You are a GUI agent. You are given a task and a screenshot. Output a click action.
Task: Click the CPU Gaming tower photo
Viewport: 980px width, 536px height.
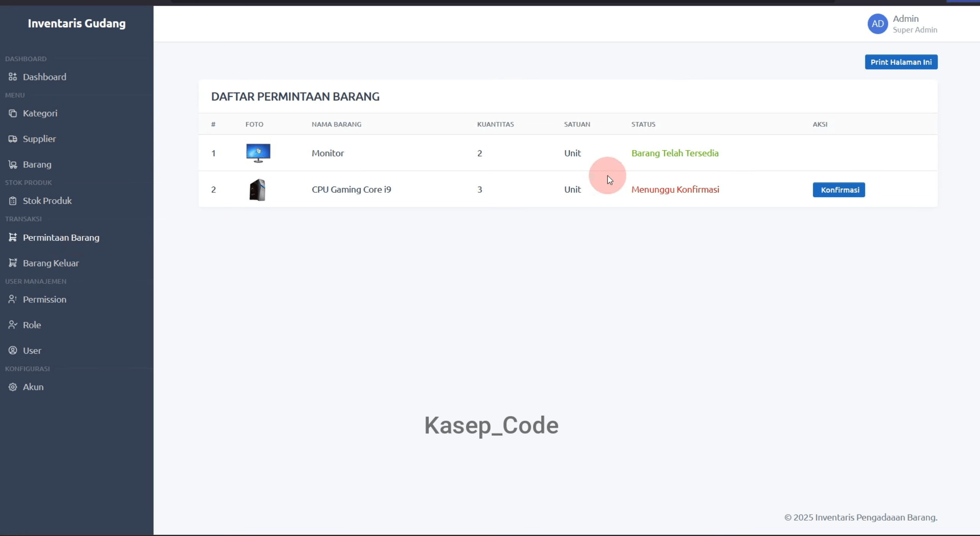(x=257, y=190)
